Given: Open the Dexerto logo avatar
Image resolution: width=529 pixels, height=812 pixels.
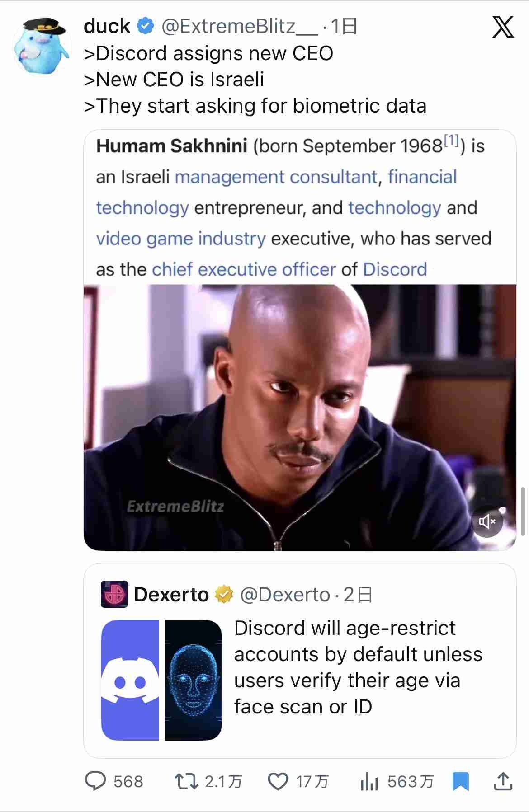Looking at the screenshot, I should pos(114,594).
